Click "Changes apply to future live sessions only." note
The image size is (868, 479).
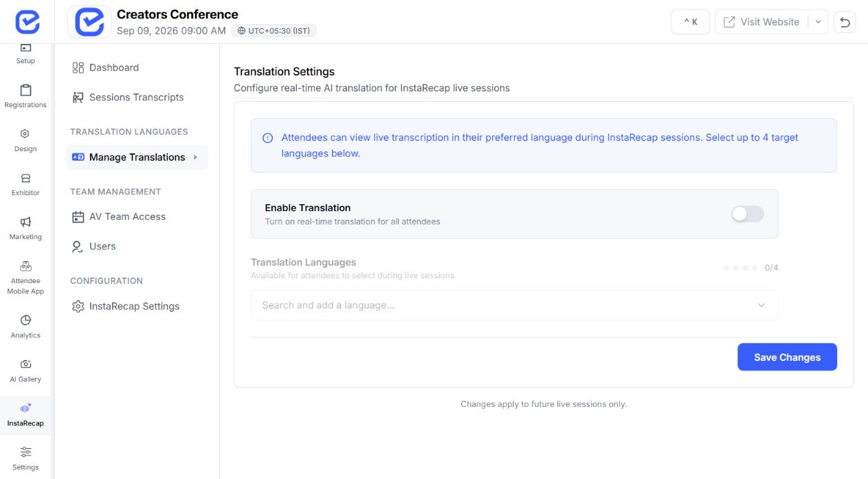tap(544, 404)
